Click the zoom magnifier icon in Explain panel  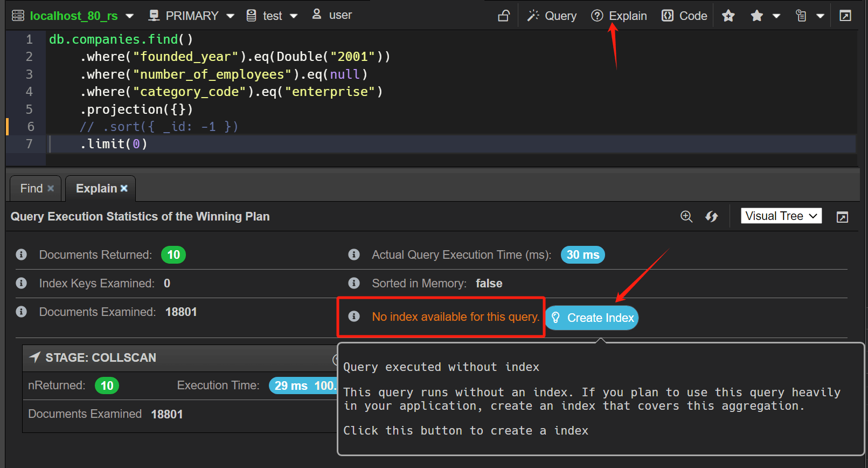[x=686, y=216]
